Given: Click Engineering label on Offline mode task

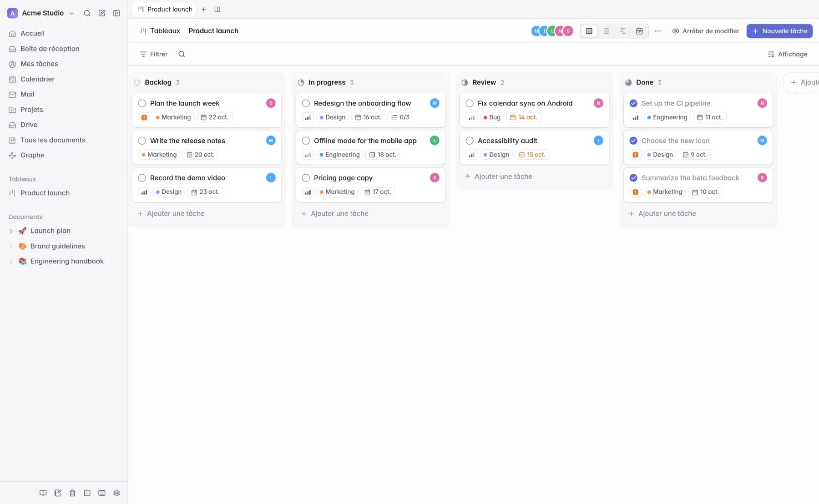Looking at the screenshot, I should (339, 155).
